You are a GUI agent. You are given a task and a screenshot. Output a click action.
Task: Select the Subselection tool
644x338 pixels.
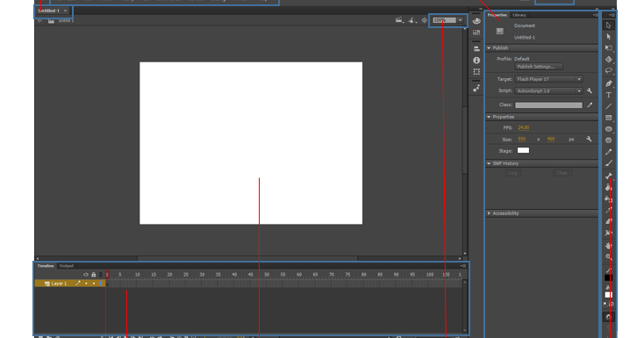point(608,37)
